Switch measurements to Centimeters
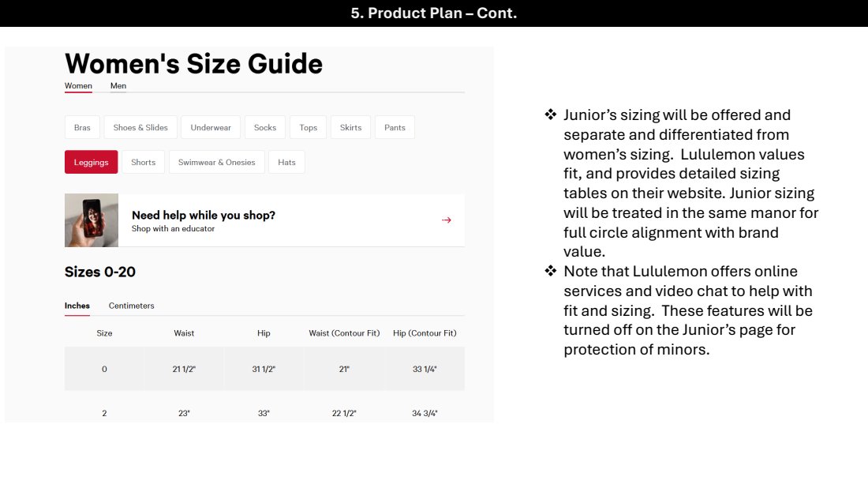This screenshot has width=868, height=488. coord(132,306)
